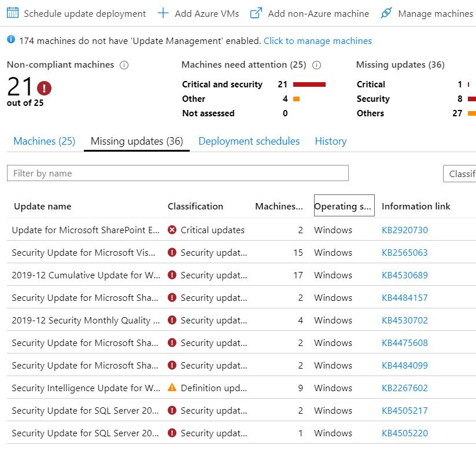Switch to the Machines (25) tab
Viewport: 476px width, 449px height.
pyautogui.click(x=44, y=141)
